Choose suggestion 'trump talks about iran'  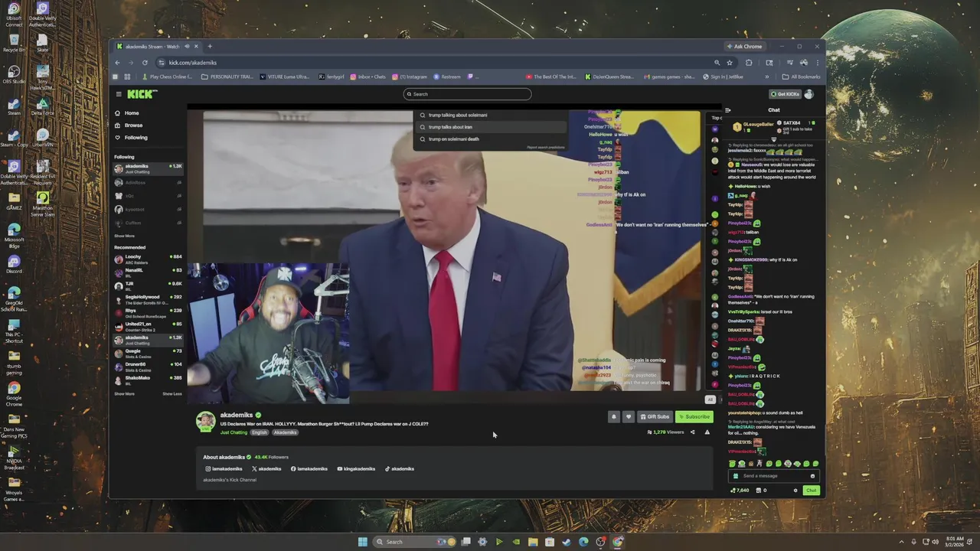point(491,127)
